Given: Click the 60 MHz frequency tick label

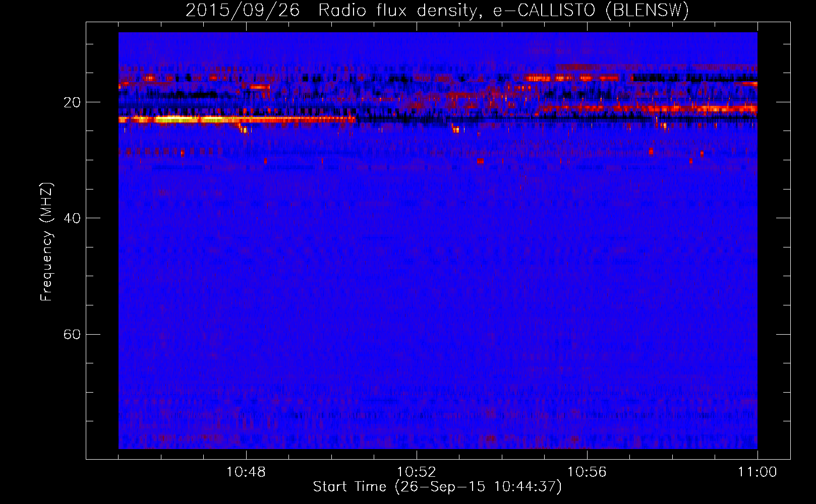Looking at the screenshot, I should click(72, 334).
